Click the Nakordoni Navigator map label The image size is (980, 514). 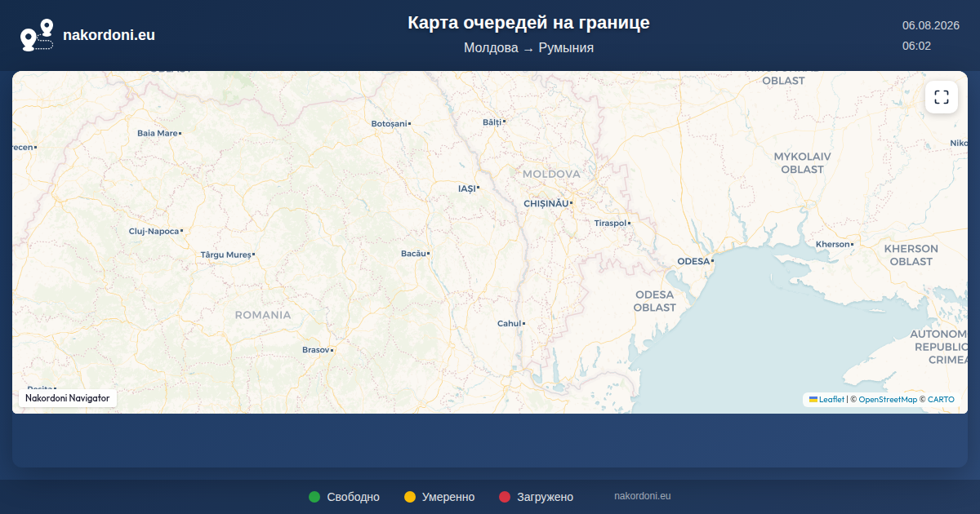point(68,398)
